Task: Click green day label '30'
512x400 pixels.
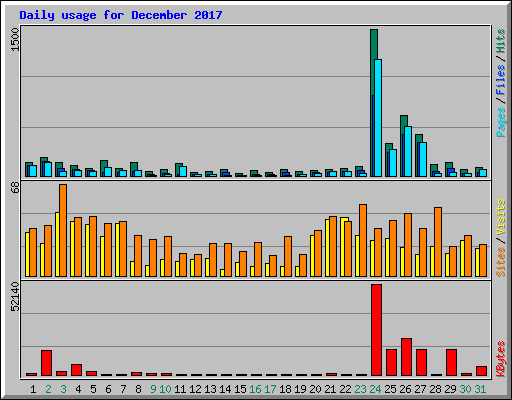Action: click(465, 389)
